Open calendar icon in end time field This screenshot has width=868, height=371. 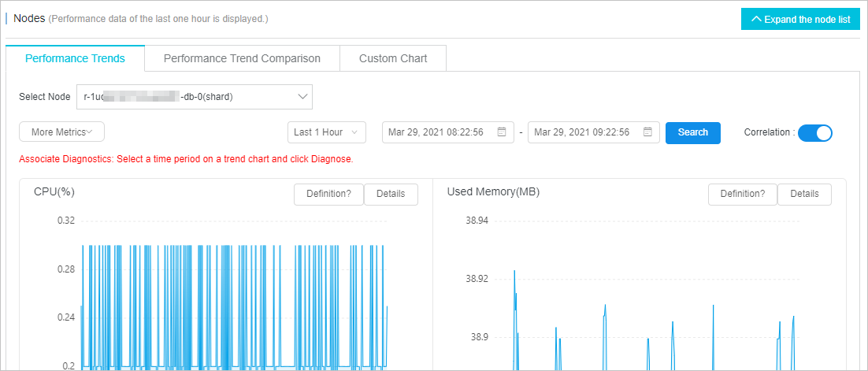[x=647, y=132]
